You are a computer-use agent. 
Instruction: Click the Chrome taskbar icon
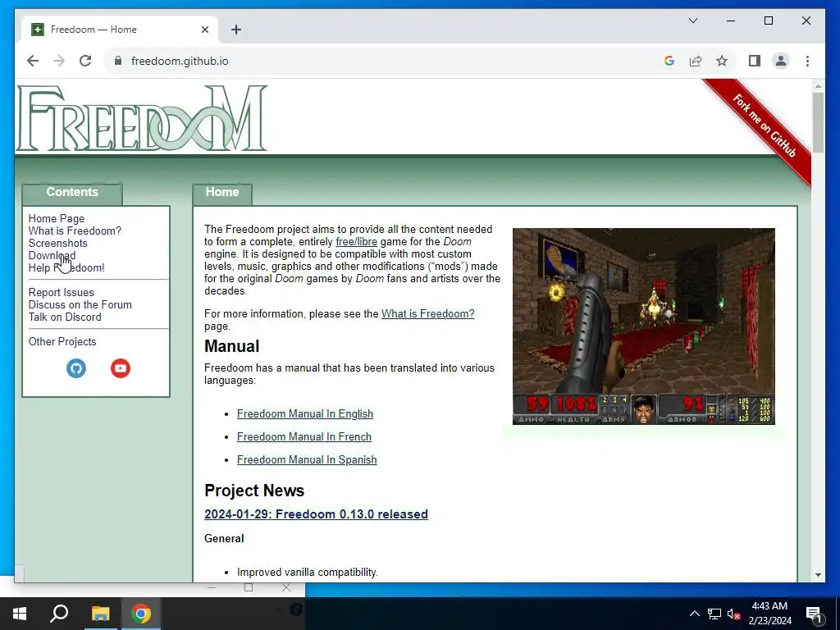tap(141, 614)
